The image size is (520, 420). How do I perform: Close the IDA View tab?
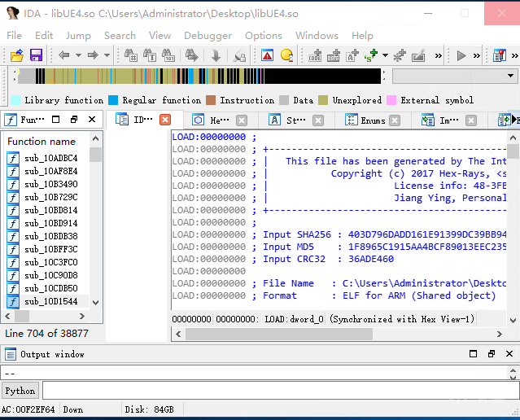pos(165,120)
